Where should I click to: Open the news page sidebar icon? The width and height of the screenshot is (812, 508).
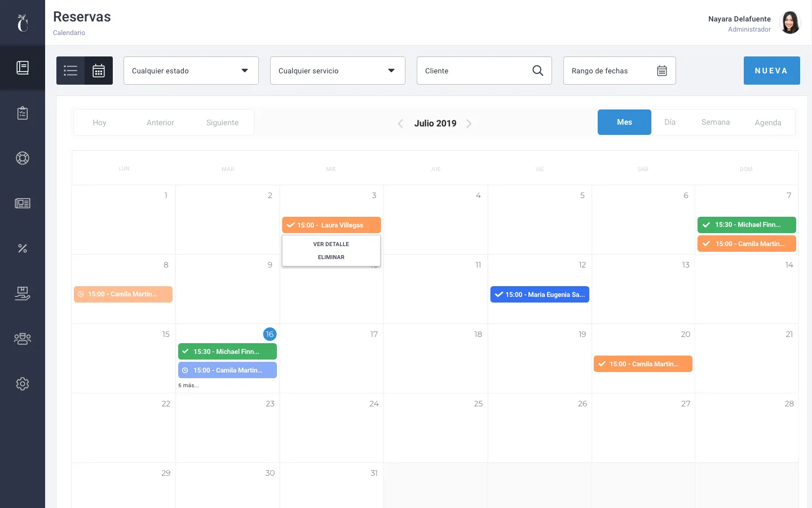click(23, 203)
